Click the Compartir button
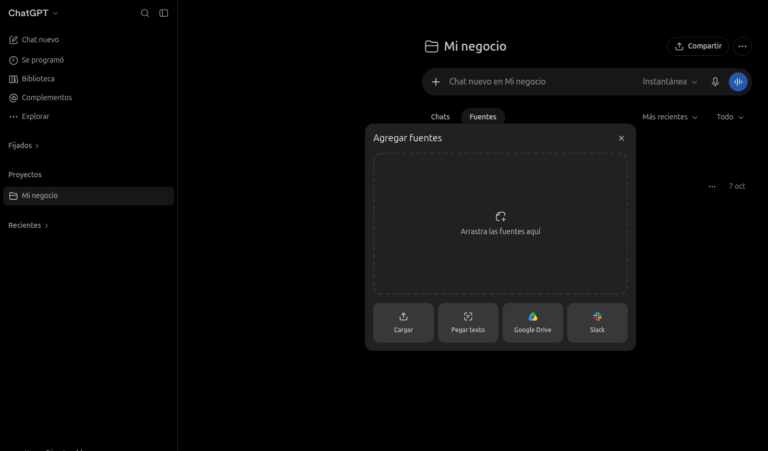768x451 pixels. (698, 47)
